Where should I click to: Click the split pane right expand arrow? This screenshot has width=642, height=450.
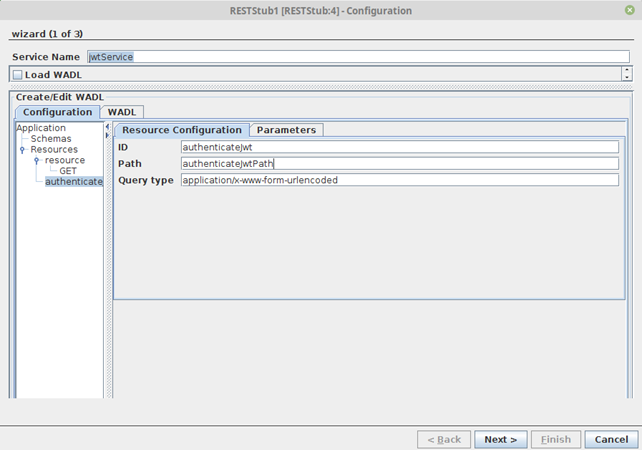[x=108, y=135]
